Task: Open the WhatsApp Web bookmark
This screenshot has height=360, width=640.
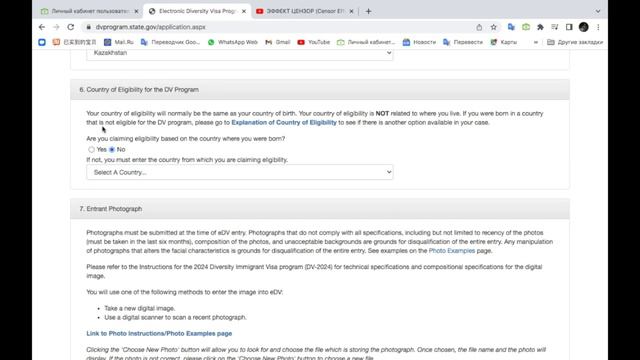Action: tap(233, 42)
